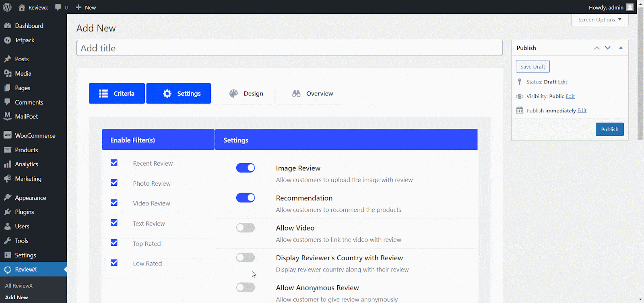
Task: Click the Status key icon
Action: [x=520, y=82]
